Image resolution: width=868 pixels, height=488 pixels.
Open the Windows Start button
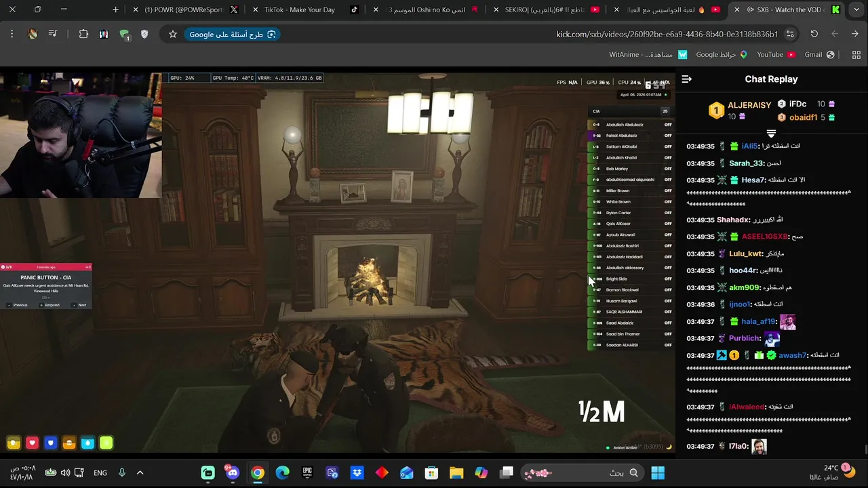658,472
